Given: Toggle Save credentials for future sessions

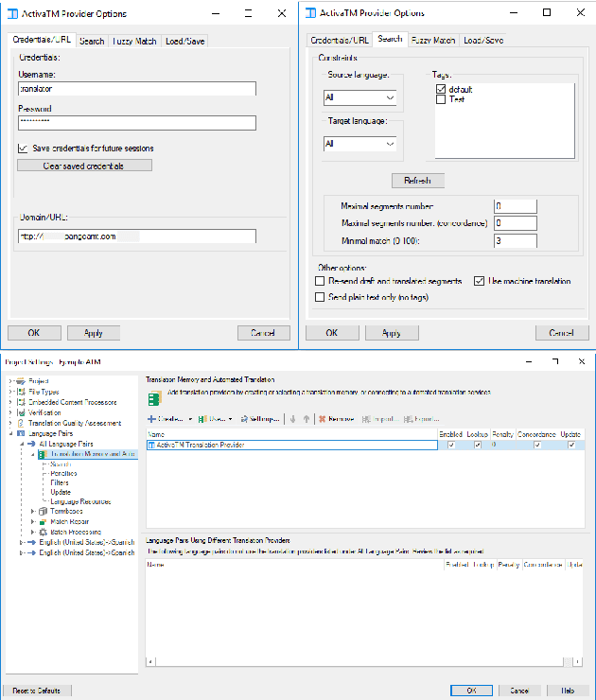Looking at the screenshot, I should [23, 149].
